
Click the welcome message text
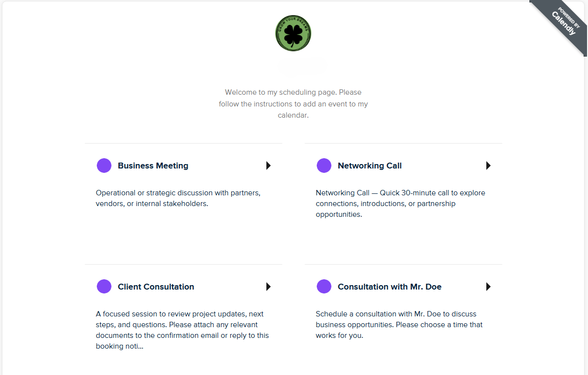293,104
